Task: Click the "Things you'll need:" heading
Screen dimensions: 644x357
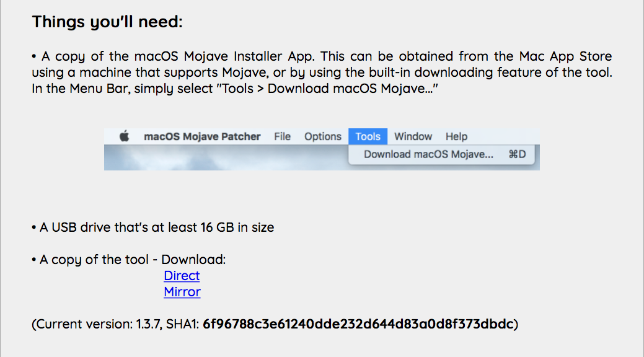Action: pos(107,22)
